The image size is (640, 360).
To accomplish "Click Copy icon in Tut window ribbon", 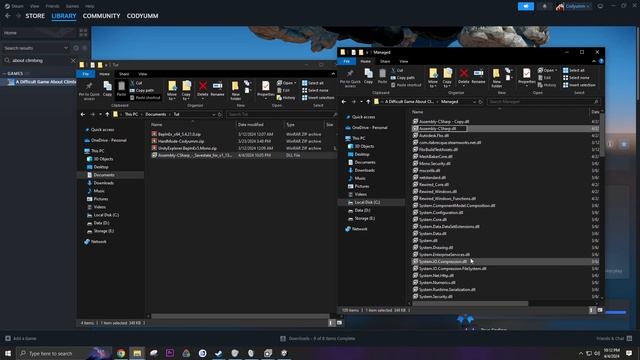I will 107,89.
